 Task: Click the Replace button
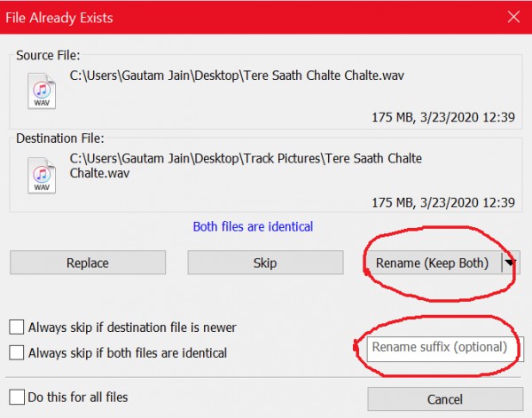(x=88, y=263)
